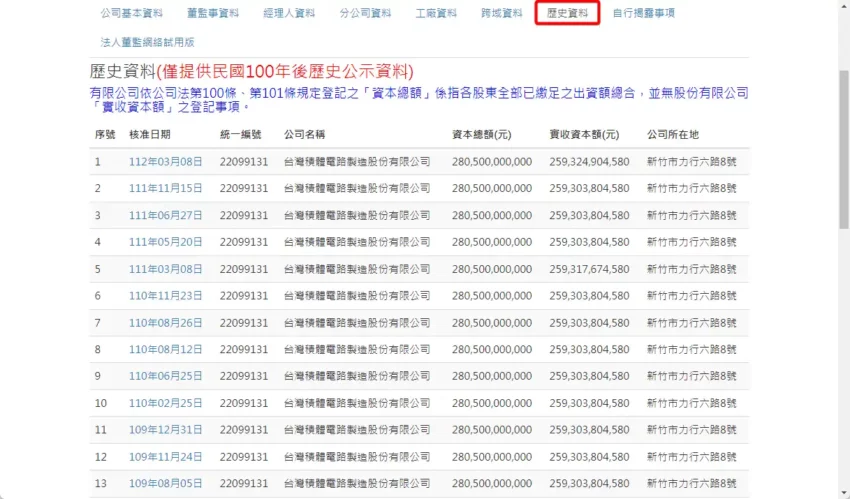Open record dated 111年06月27日
The height and width of the screenshot is (499, 850).
165,215
